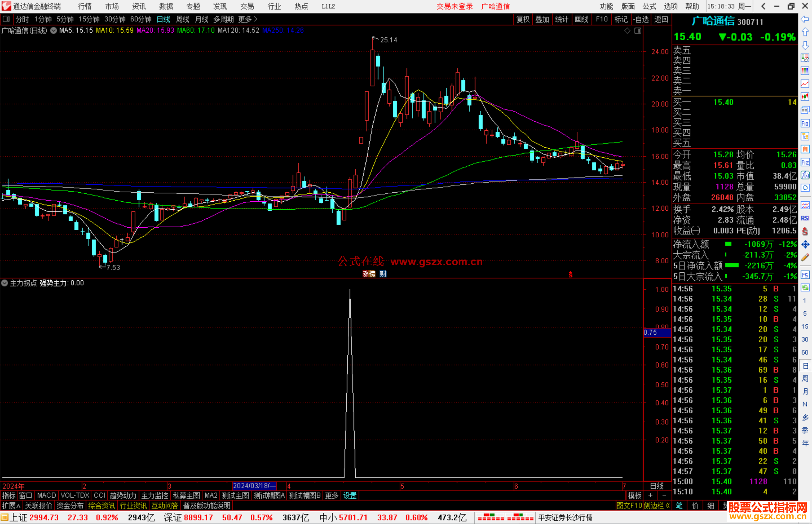The image size is (812, 524).
Task: Click the trend line chart sidebar icon
Action: pyautogui.click(x=805, y=84)
